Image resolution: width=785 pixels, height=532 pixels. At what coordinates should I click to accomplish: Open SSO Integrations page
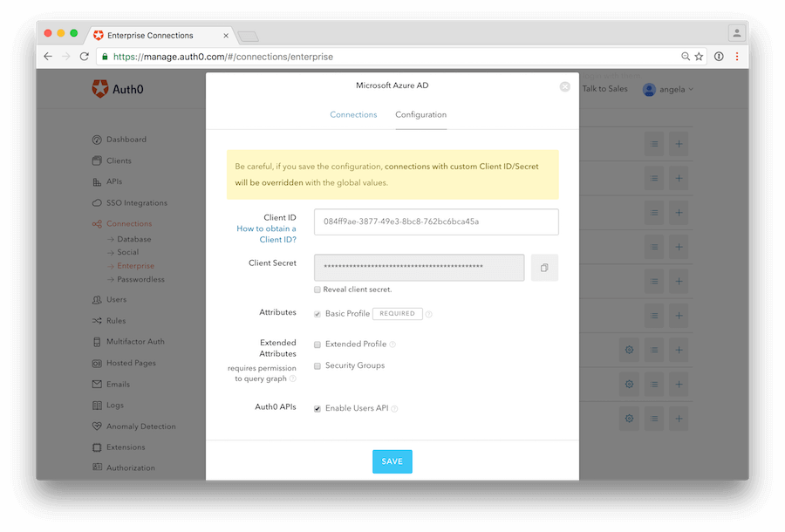point(130,202)
